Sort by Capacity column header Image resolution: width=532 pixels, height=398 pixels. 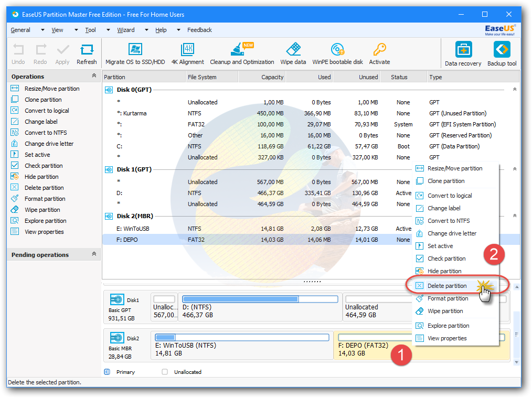262,77
